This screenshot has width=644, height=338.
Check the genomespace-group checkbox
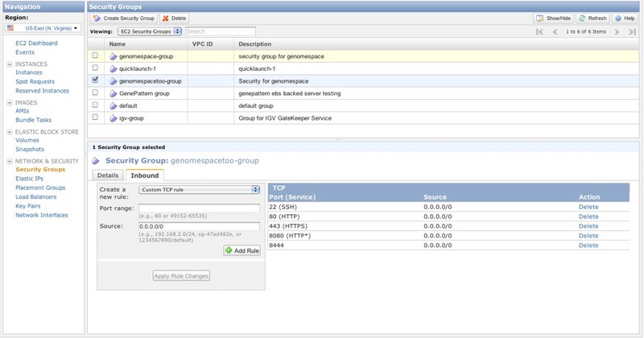[96, 56]
